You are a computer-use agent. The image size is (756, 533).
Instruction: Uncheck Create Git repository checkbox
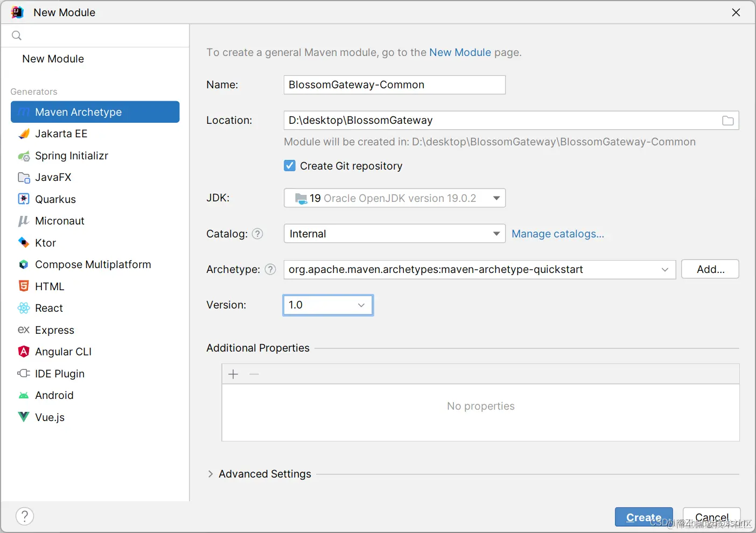[x=290, y=166]
